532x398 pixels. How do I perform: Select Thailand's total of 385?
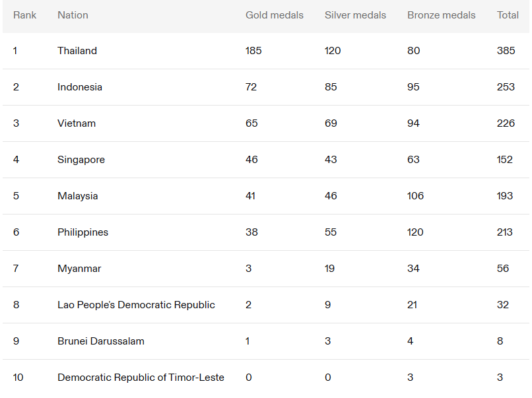pos(506,51)
